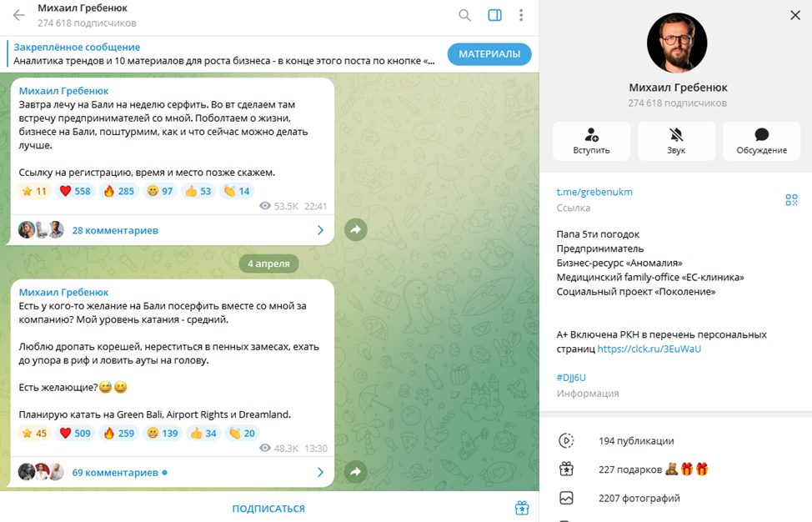Screen dimensions: 812x522
Task: Mute channel with the Звук bell icon
Action: 676,141
